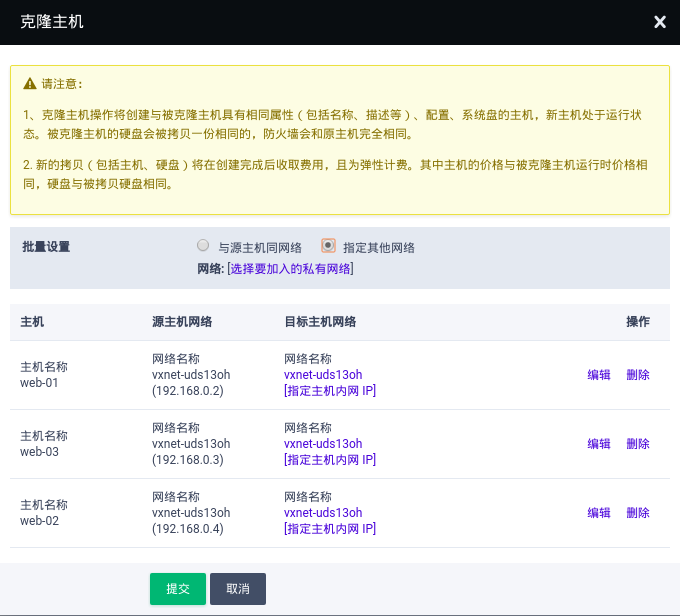
Task: Specify internal IP for web-03
Action: pyautogui.click(x=330, y=460)
